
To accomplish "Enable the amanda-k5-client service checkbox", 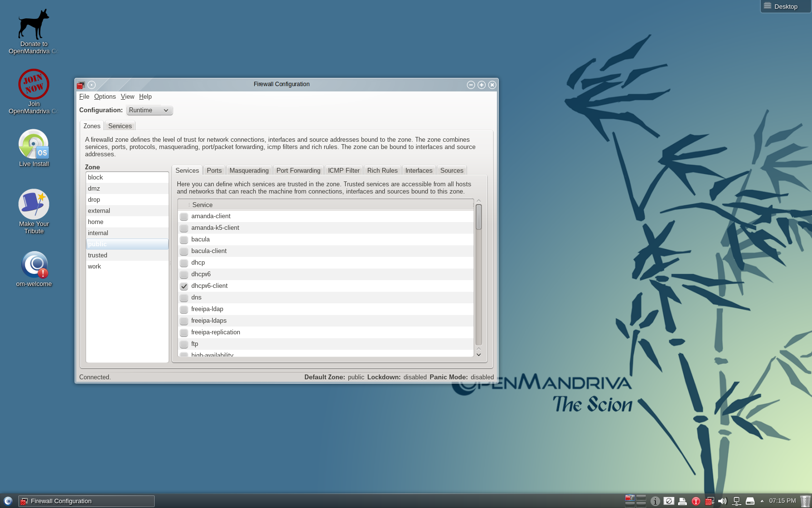I will click(x=184, y=228).
